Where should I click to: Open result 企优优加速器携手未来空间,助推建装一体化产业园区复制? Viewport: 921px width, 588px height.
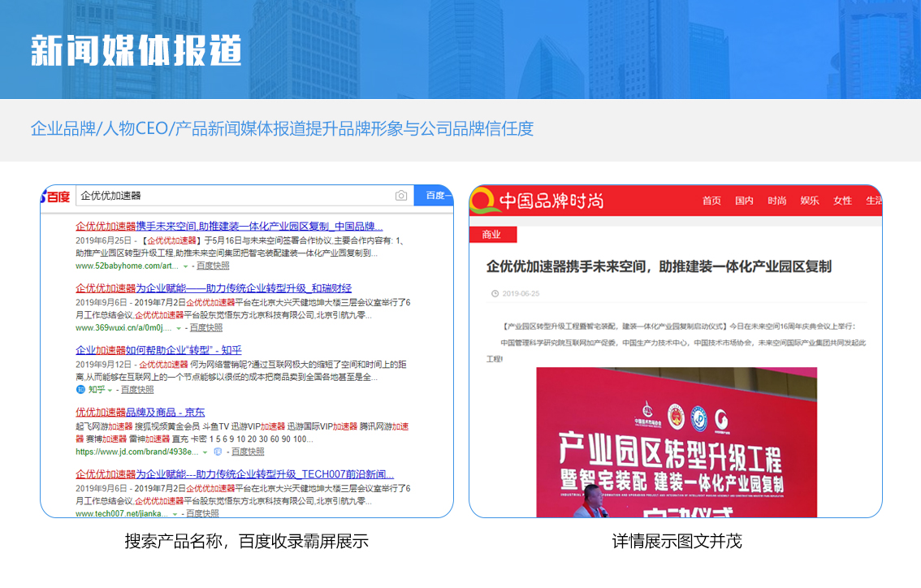click(x=229, y=226)
